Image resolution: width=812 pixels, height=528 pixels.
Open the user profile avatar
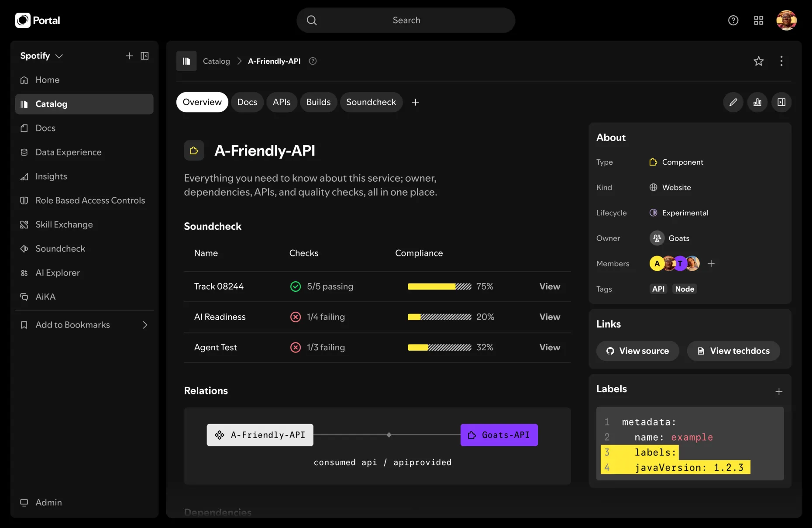coord(787,20)
